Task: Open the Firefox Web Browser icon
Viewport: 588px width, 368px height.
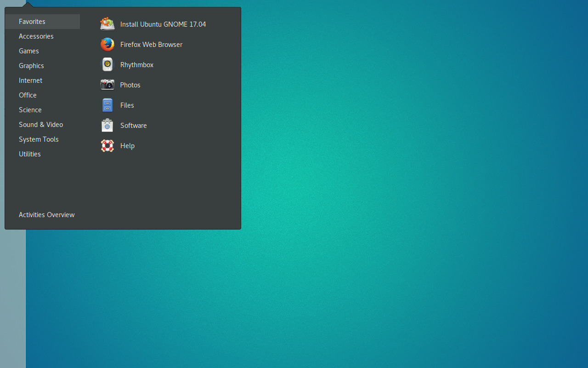Action: pyautogui.click(x=107, y=44)
